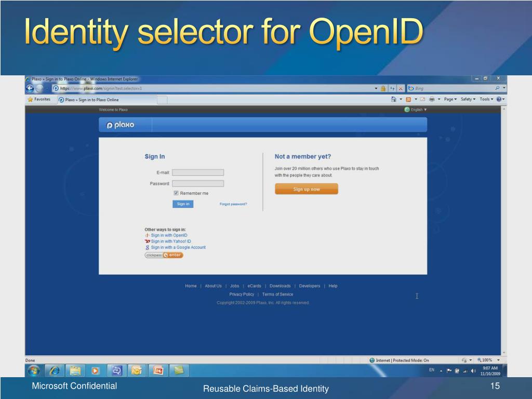The height and width of the screenshot is (399, 532).
Task: Click the blue Sign in button
Action: [x=183, y=204]
